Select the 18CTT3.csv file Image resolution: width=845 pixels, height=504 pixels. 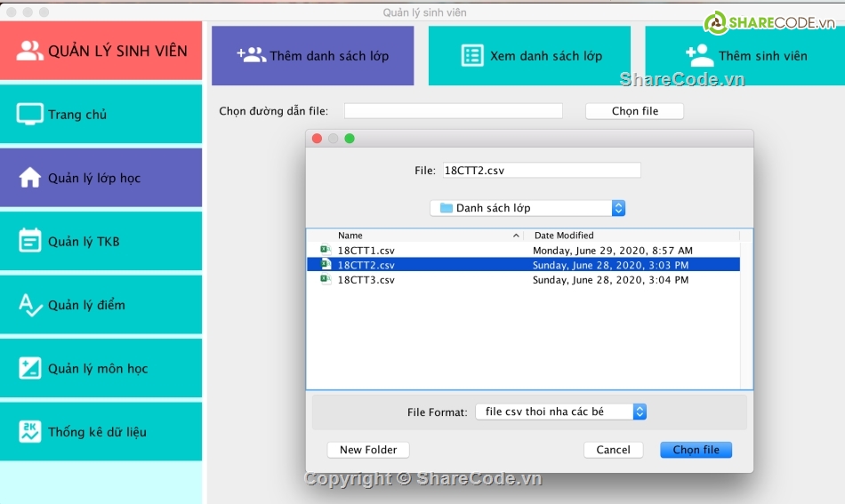pos(366,280)
